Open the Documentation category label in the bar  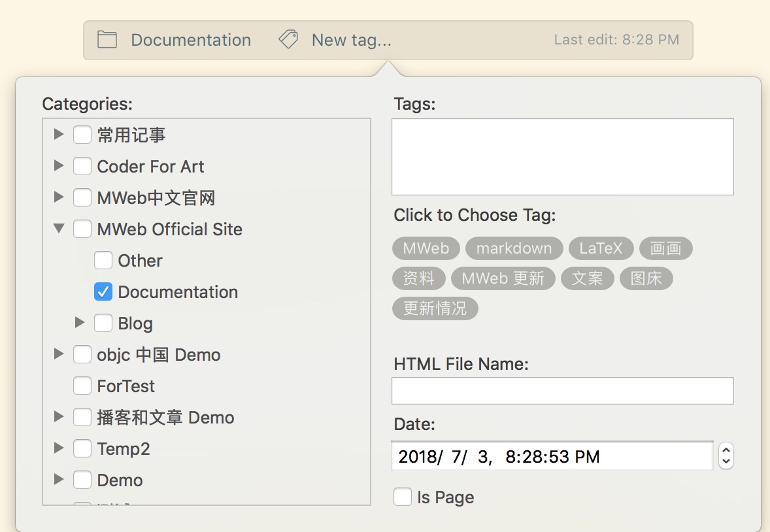pos(191,40)
